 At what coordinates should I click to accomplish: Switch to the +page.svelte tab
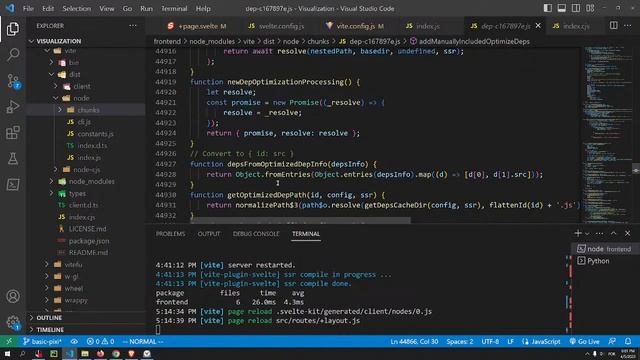[198, 26]
